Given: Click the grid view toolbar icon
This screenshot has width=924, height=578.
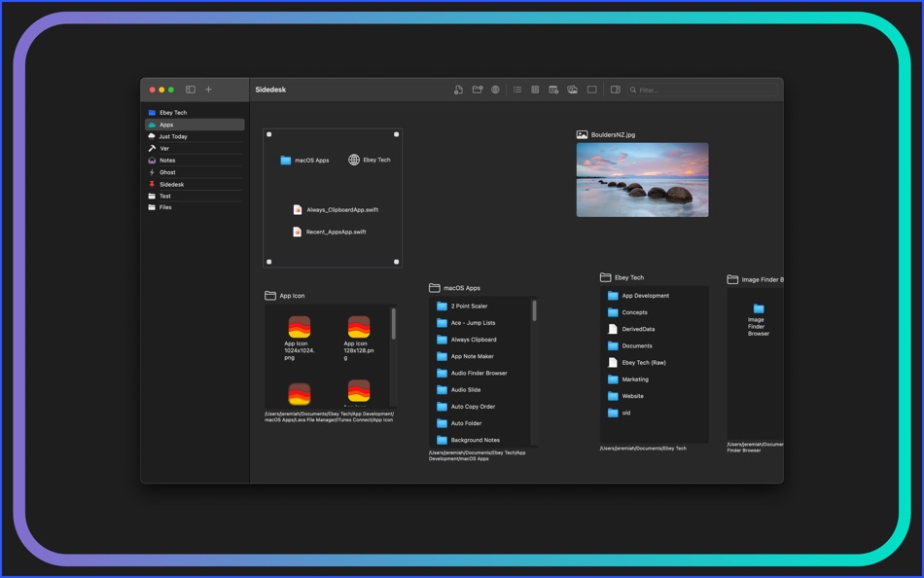Looking at the screenshot, I should click(x=535, y=90).
